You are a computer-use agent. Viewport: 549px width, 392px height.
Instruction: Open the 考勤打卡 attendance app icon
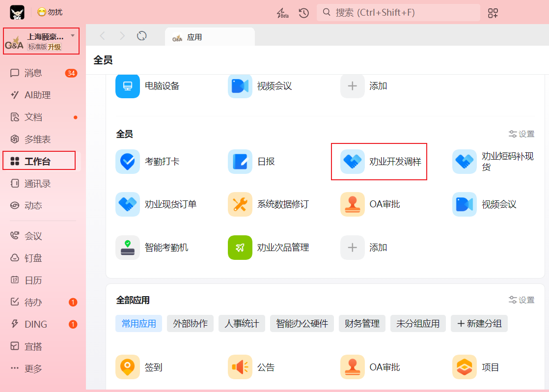coord(128,162)
